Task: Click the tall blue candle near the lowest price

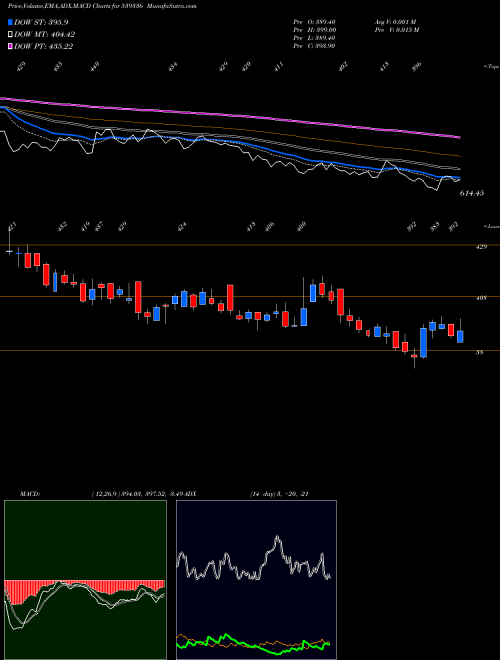Action: pyautogui.click(x=423, y=343)
